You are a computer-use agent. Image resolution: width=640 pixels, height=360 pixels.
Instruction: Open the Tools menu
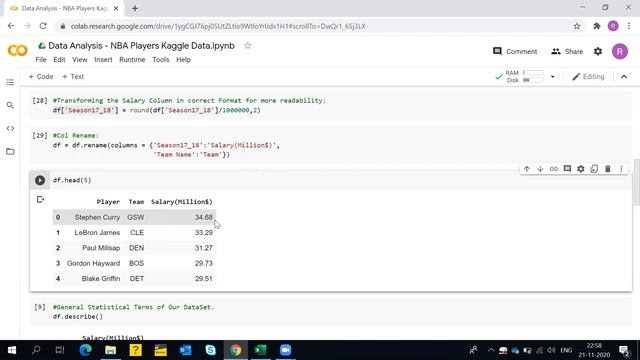[x=160, y=60]
